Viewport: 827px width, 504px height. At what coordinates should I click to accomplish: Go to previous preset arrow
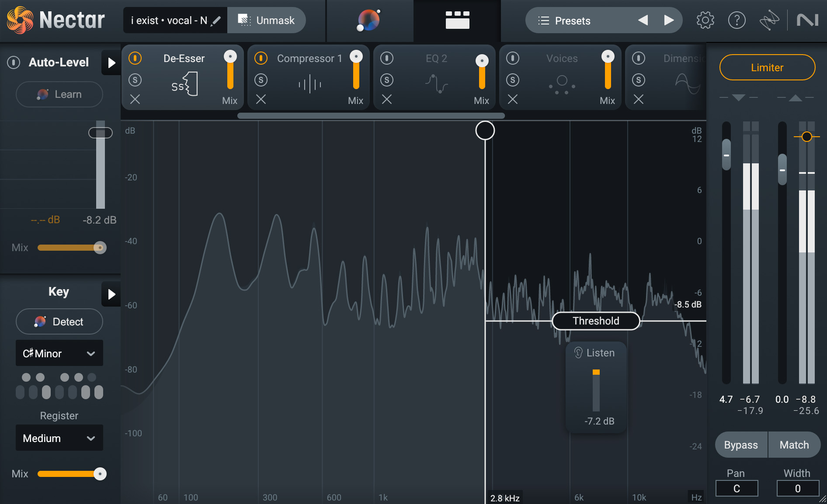[643, 20]
